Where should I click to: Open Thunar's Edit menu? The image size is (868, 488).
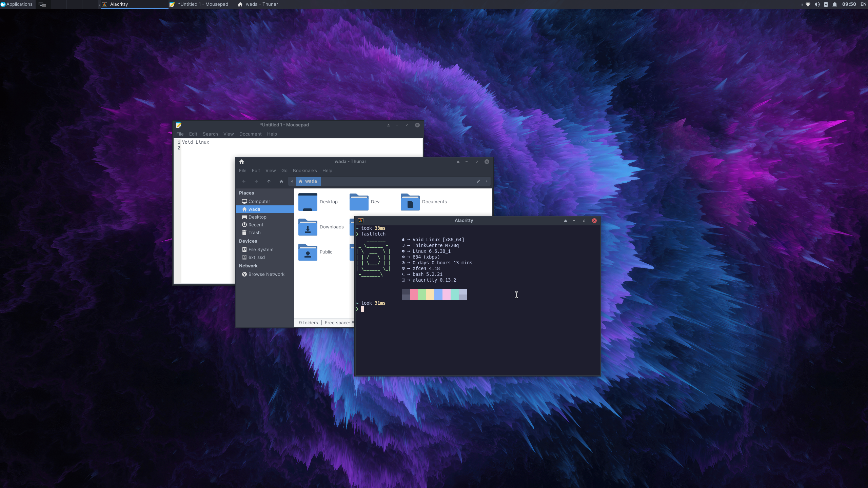(x=256, y=170)
